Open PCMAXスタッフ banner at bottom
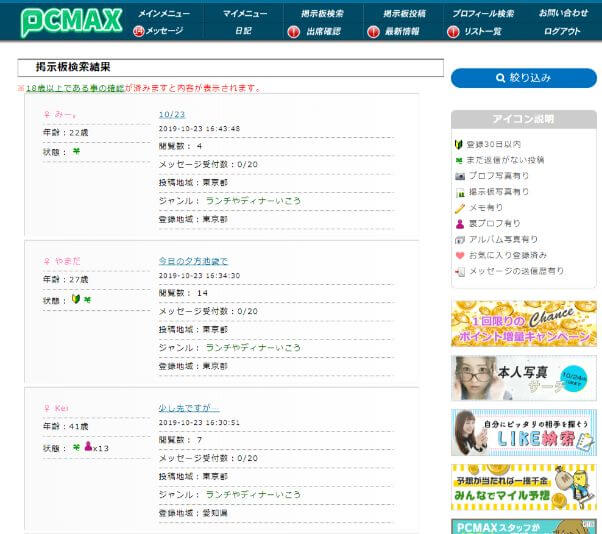Screen dimensions: 602x534 point(524,526)
